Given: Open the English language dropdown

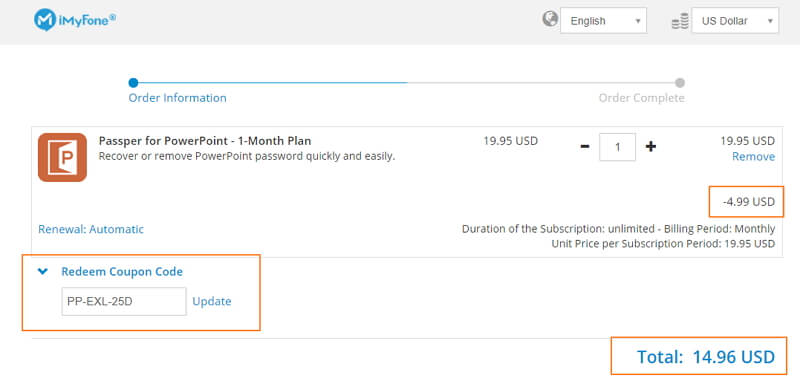Looking at the screenshot, I should pyautogui.click(x=604, y=21).
